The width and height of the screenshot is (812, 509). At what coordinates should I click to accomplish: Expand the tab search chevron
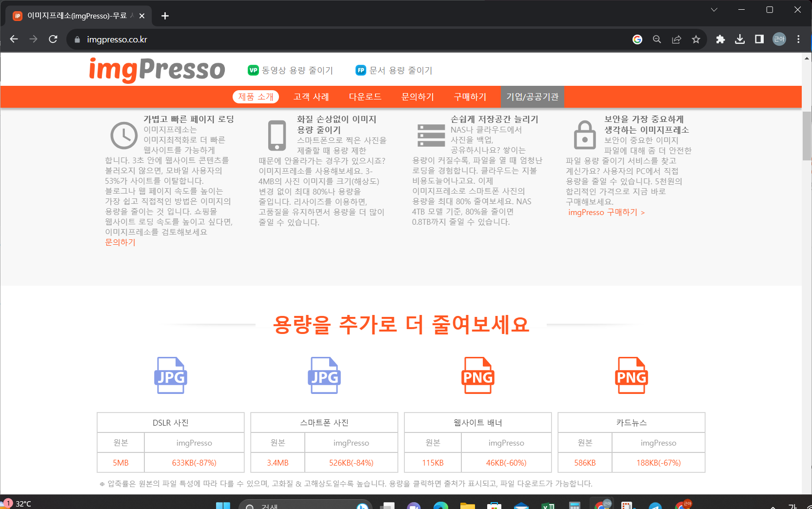click(x=714, y=10)
